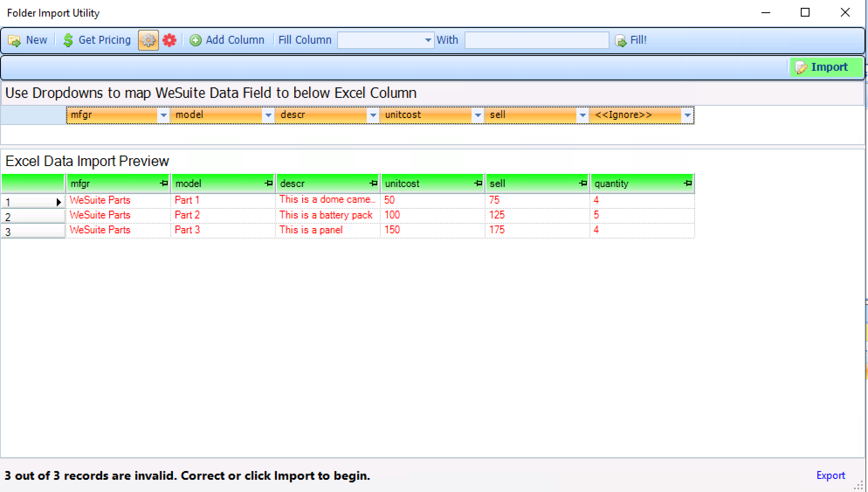This screenshot has width=868, height=492.
Task: Click cell 'This is a panel'
Action: (x=328, y=230)
